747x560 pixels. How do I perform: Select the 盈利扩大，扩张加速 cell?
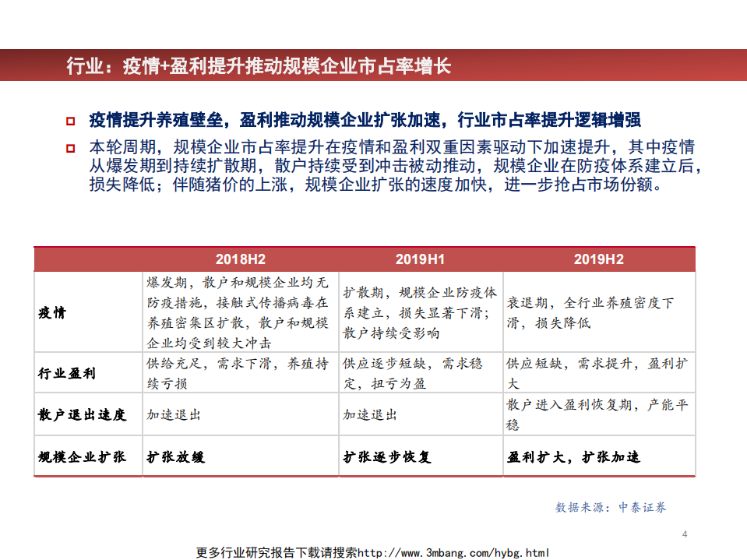coord(576,457)
